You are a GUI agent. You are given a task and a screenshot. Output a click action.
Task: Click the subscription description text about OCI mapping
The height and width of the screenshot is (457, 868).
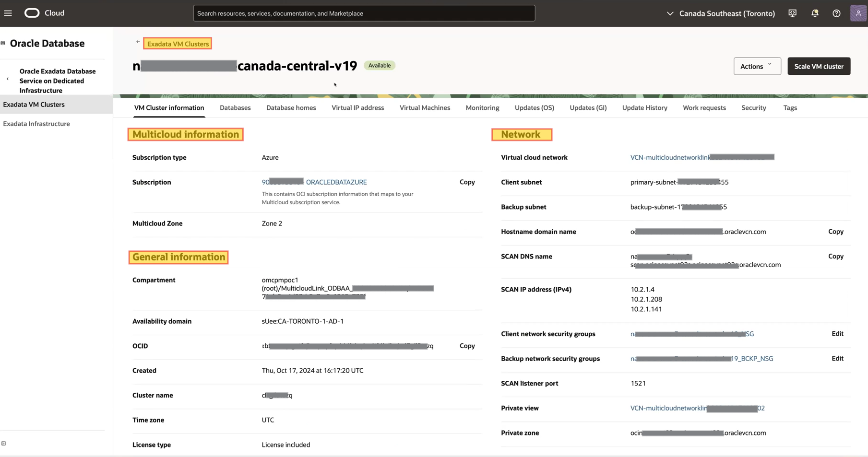(x=337, y=198)
